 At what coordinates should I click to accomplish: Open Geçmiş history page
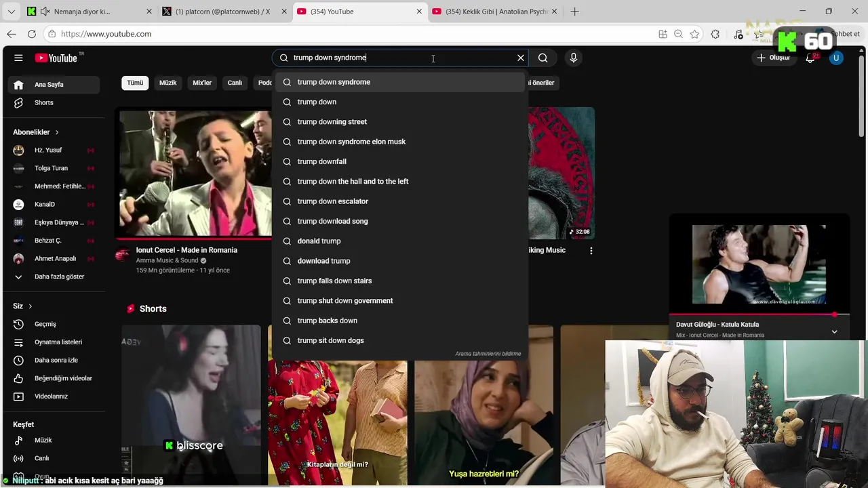[x=54, y=324]
